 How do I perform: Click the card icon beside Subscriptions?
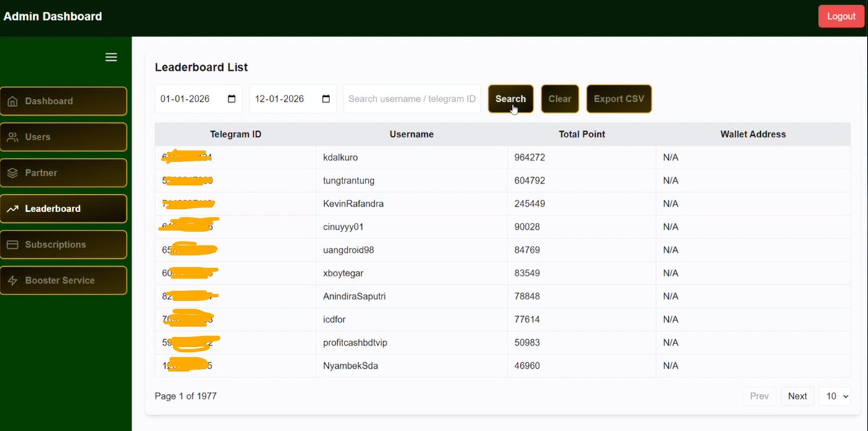(x=13, y=244)
